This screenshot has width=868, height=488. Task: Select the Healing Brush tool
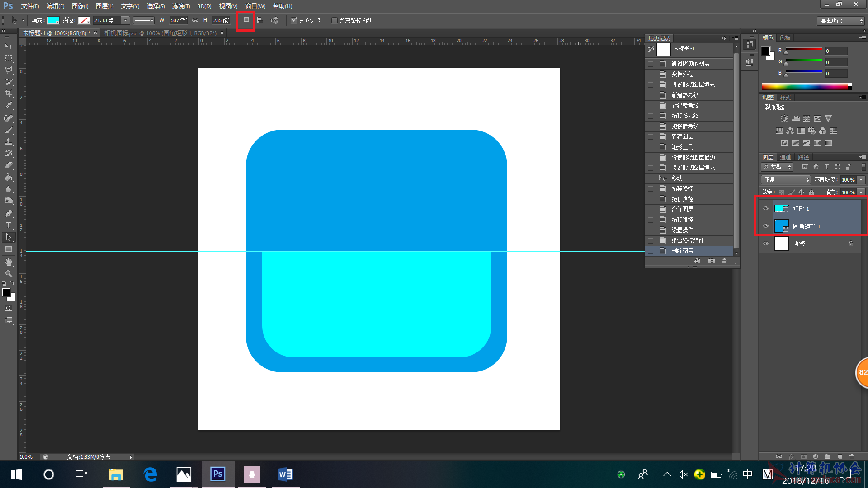point(9,118)
